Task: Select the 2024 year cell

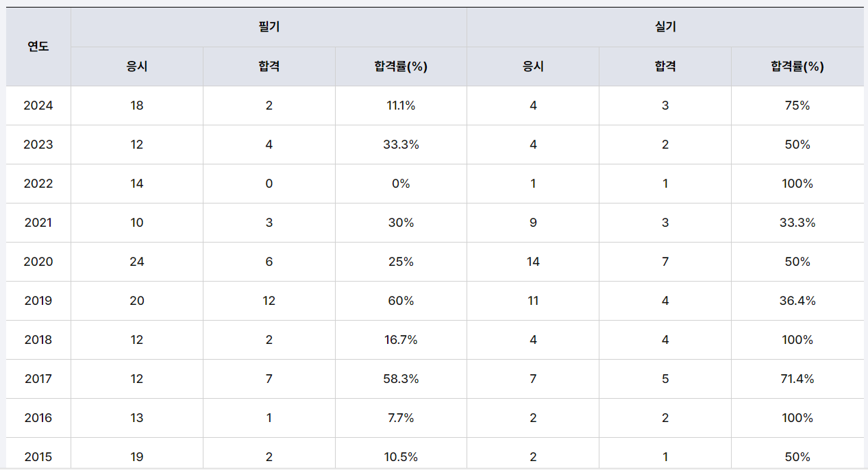Action: tap(38, 106)
